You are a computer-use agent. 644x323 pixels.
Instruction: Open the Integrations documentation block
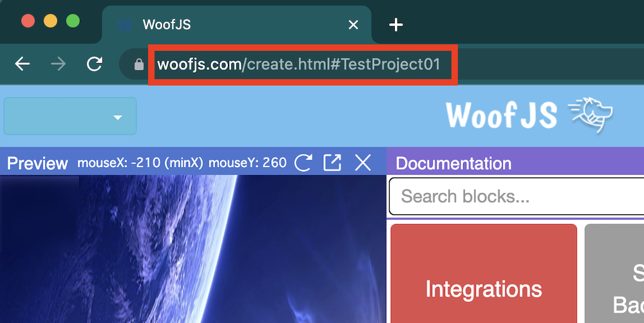click(484, 273)
